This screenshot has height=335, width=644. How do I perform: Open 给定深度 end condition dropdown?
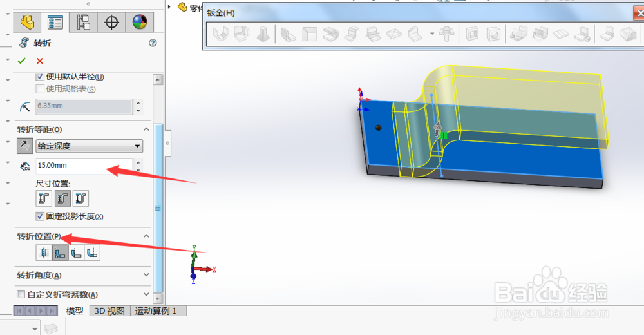[137, 146]
